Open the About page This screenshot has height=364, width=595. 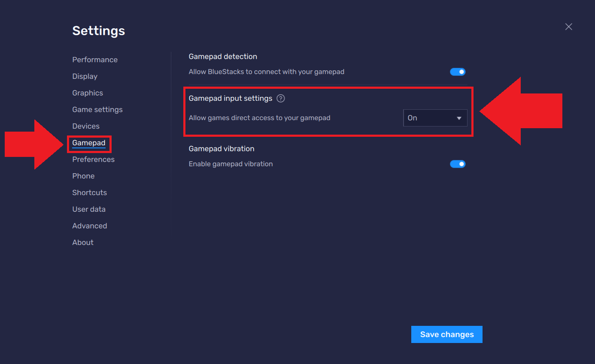[x=83, y=242]
